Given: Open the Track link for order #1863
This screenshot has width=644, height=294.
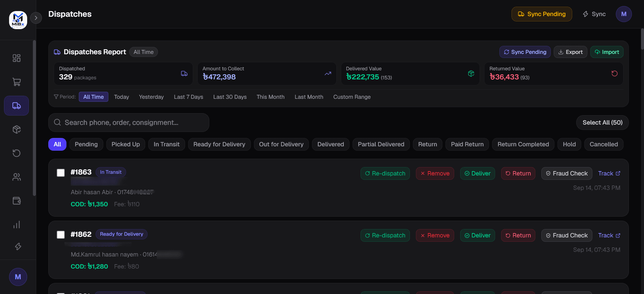Looking at the screenshot, I should click(x=609, y=173).
